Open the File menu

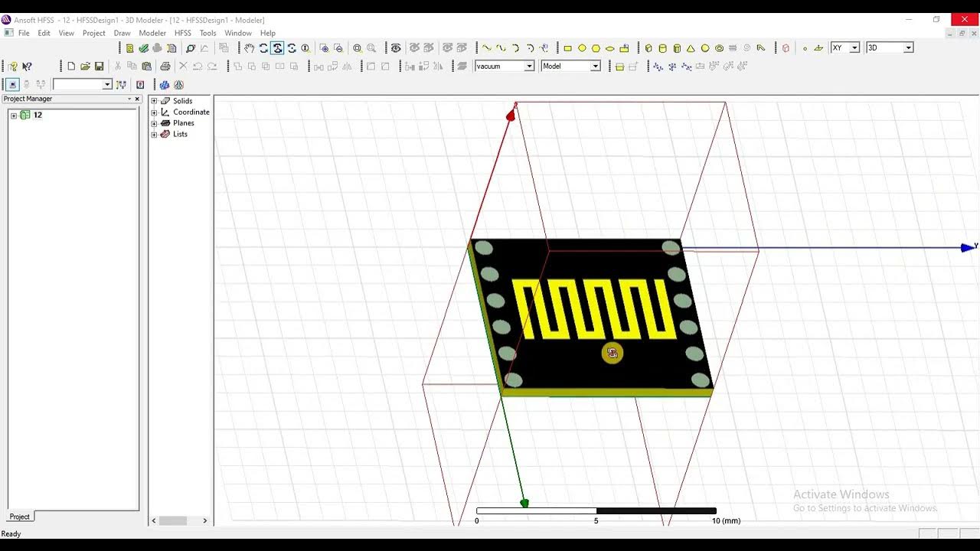24,33
